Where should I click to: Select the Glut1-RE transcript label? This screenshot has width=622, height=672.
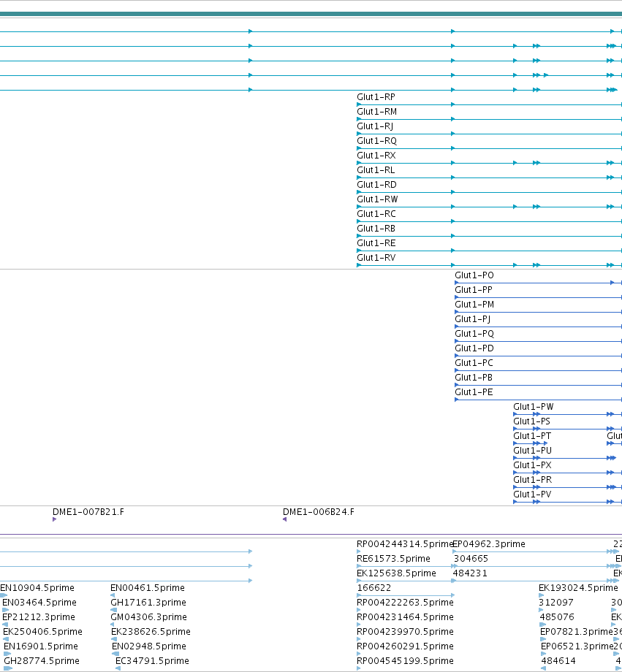(376, 243)
